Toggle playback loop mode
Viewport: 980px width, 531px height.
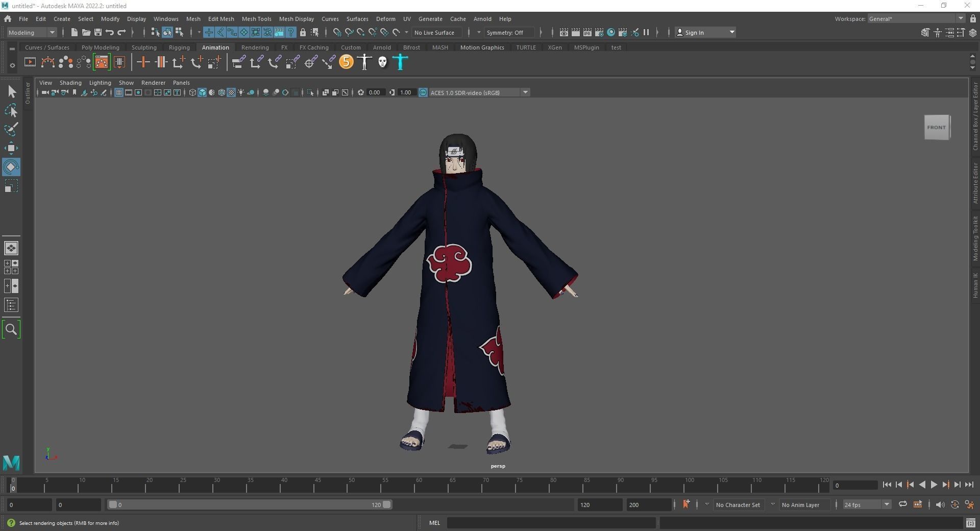click(902, 504)
